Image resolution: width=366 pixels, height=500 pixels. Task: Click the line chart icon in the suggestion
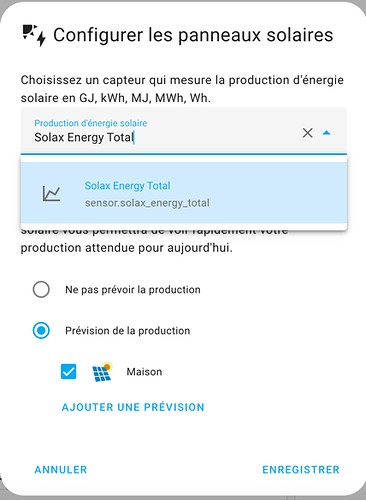point(51,193)
